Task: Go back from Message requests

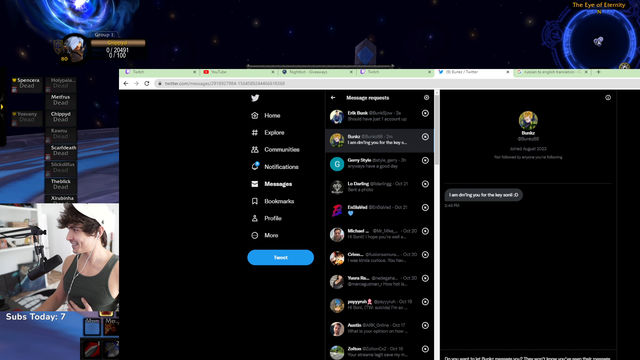Action: [333, 98]
